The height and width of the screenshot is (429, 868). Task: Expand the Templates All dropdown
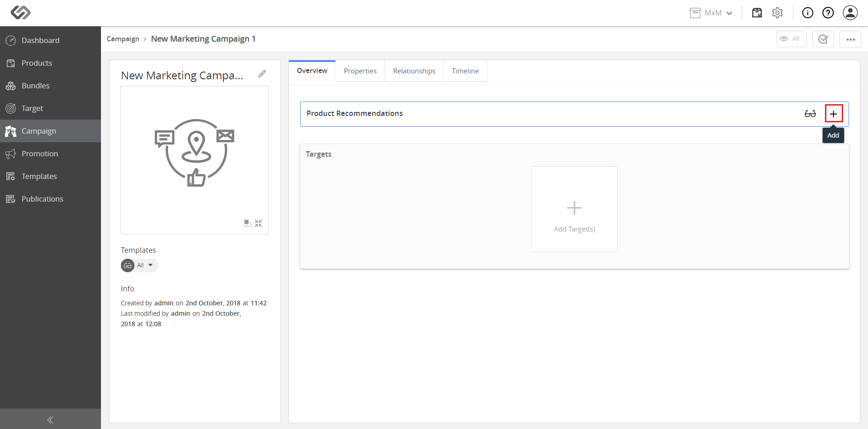[x=139, y=265]
